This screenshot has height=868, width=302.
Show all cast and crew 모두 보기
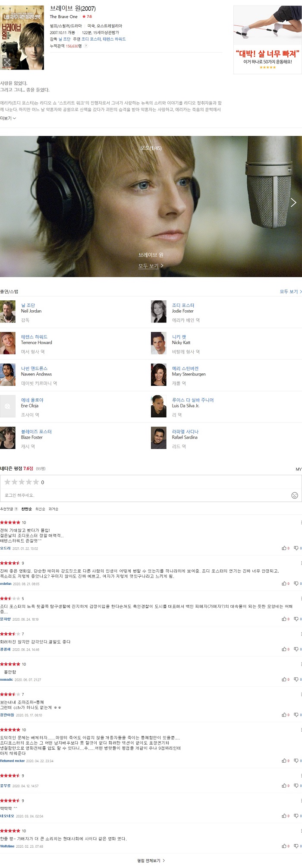[290, 291]
